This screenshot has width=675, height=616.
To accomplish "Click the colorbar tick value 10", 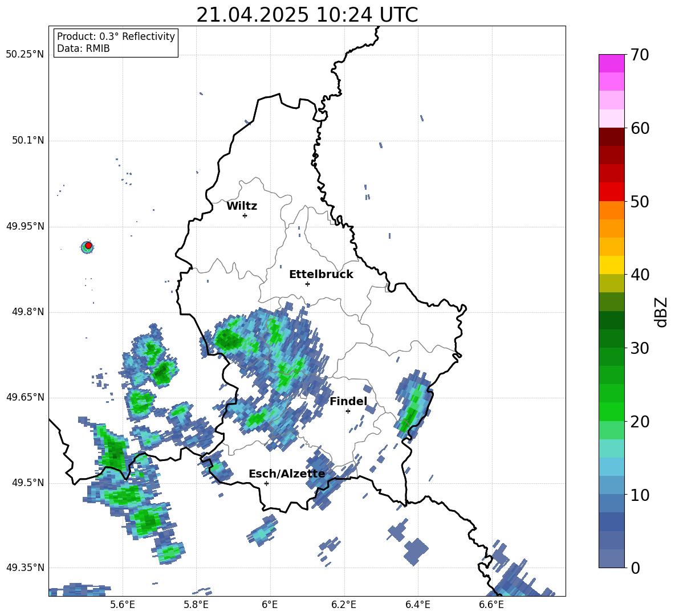I will [640, 495].
